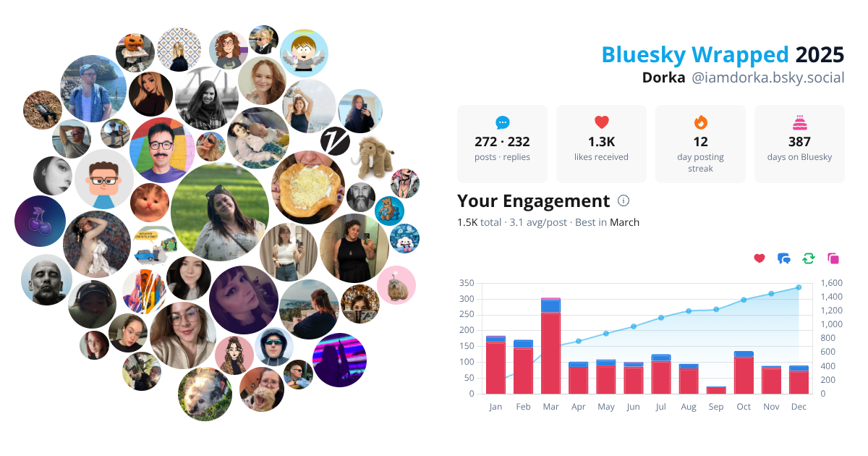The width and height of the screenshot is (868, 456).
Task: Open the 387 days on Bluesky card
Action: tap(799, 143)
